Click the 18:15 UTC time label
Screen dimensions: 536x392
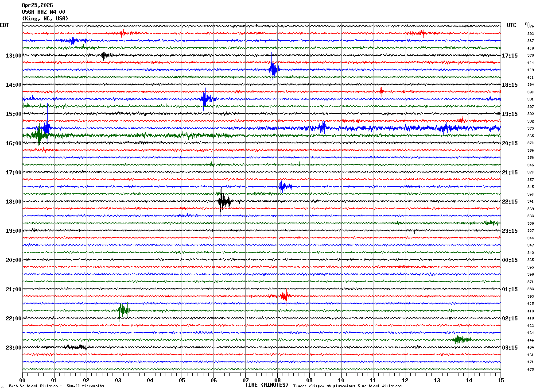tap(510, 85)
